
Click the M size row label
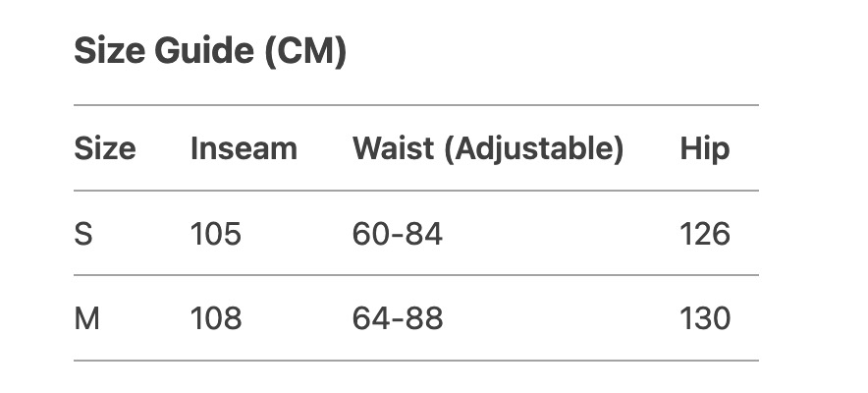[86, 318]
